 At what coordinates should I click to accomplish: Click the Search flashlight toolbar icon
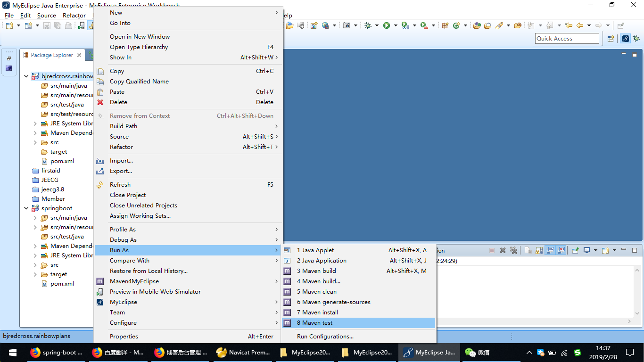[499, 25]
